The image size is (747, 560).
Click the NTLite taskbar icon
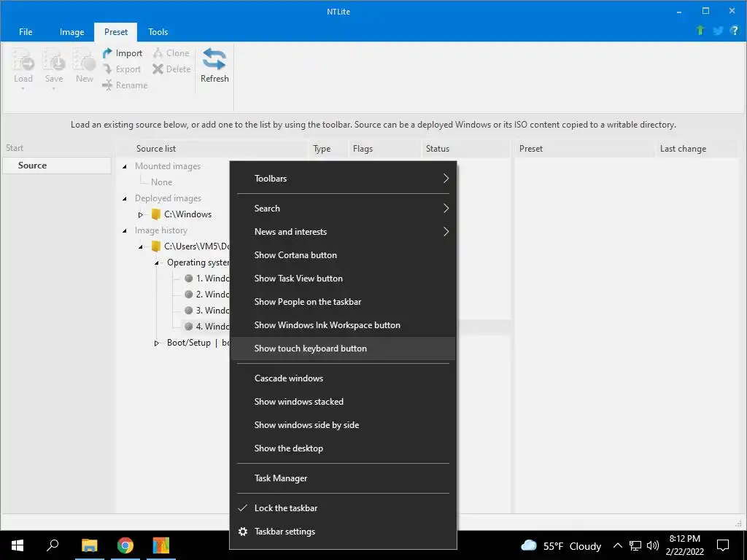[x=160, y=545]
